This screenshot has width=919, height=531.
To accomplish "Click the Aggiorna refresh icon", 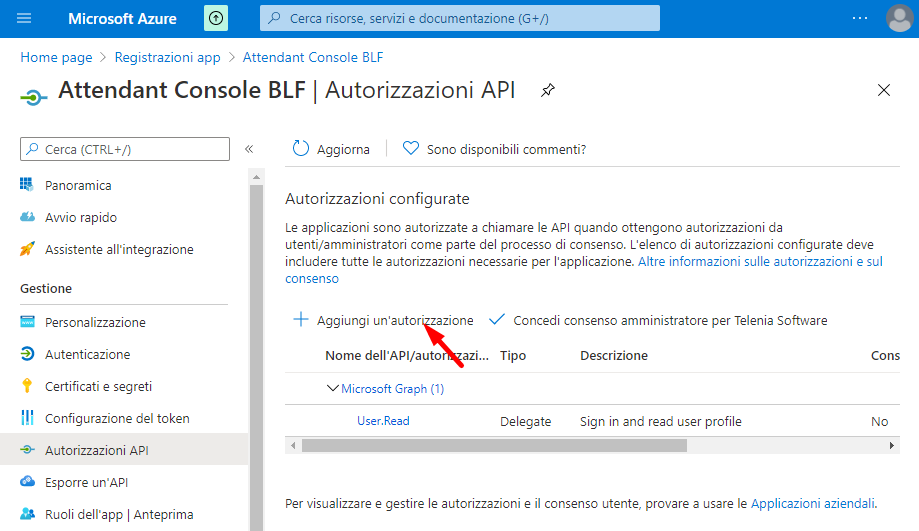I will [301, 149].
